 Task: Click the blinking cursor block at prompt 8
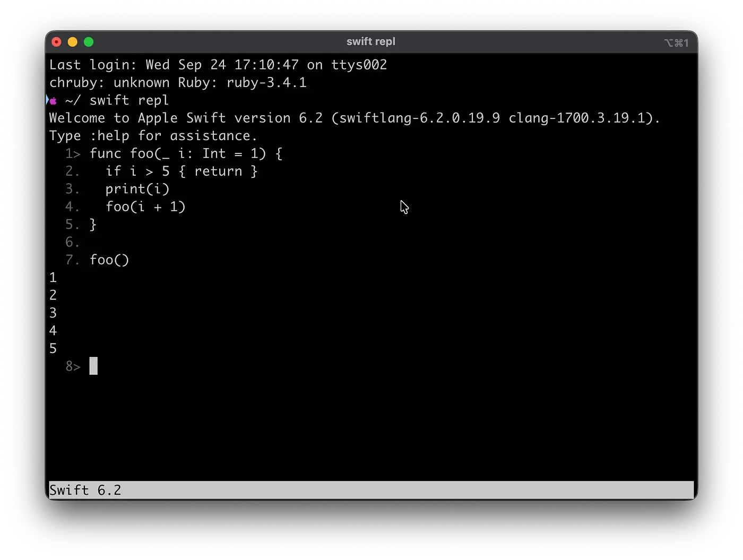coord(93,366)
